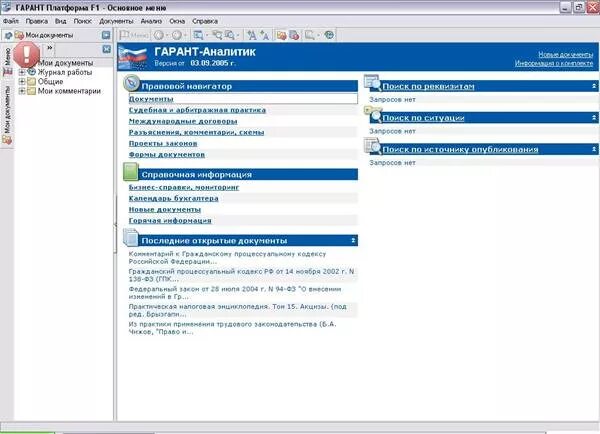The image size is (600, 434).
Task: Click the Новые документы link in banner
Action: 566,54
